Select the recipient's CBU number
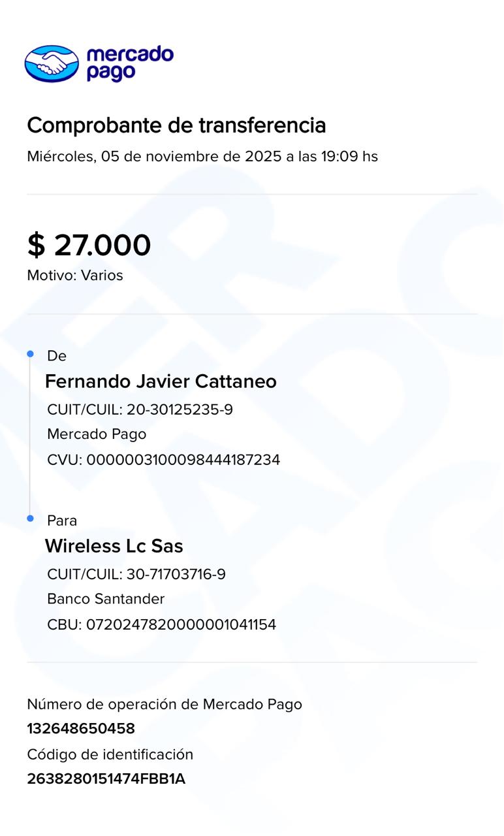This screenshot has height=836, width=504. coord(181,624)
